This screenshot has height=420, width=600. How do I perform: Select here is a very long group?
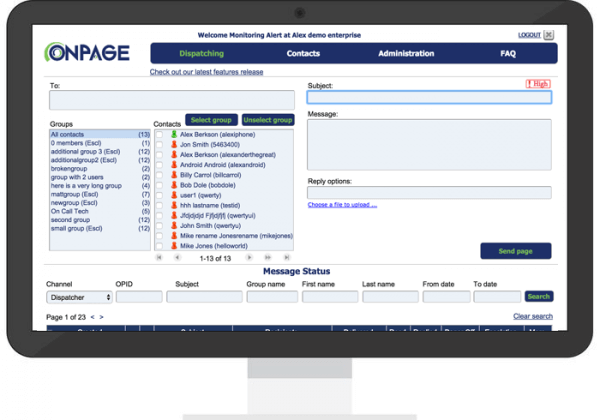coord(100,186)
